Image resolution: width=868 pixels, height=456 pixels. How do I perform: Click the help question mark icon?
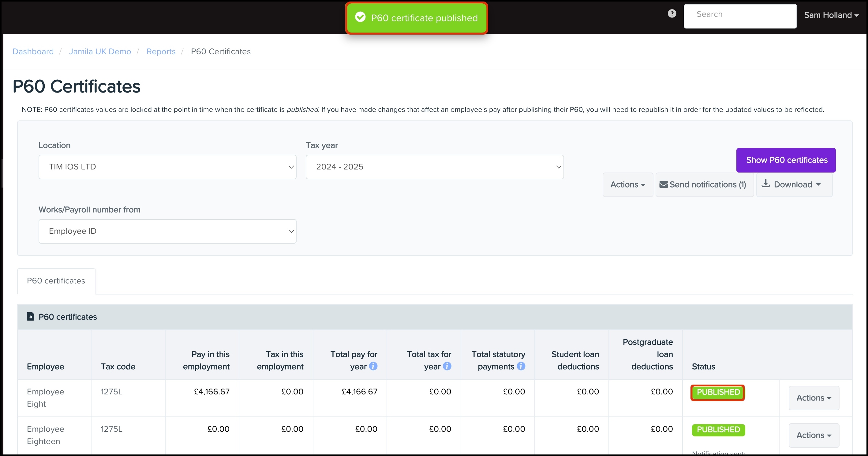click(x=672, y=13)
